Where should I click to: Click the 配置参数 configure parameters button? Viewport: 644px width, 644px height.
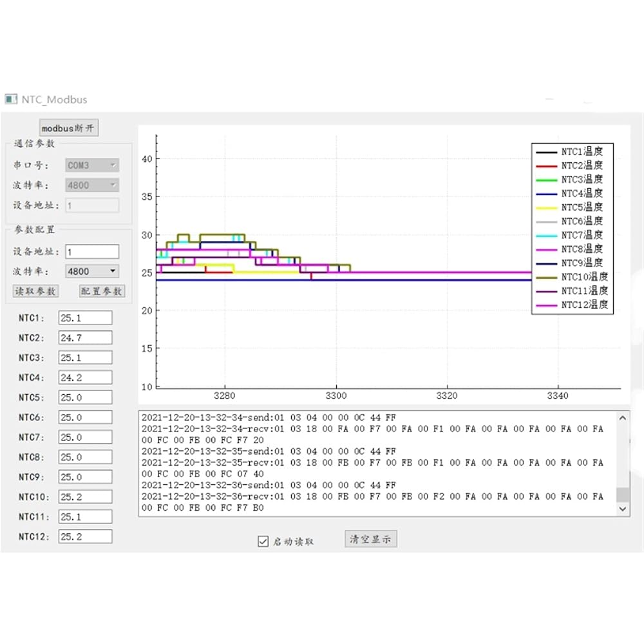[x=101, y=291]
